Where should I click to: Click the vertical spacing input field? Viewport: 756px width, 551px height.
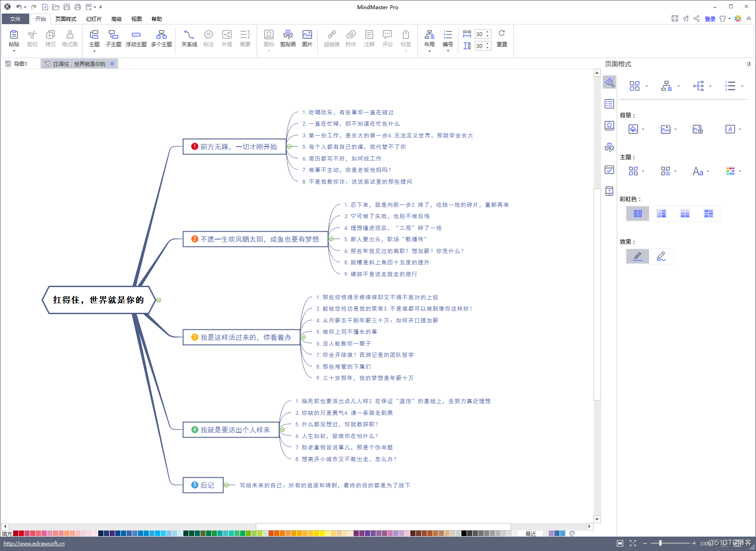click(x=480, y=46)
